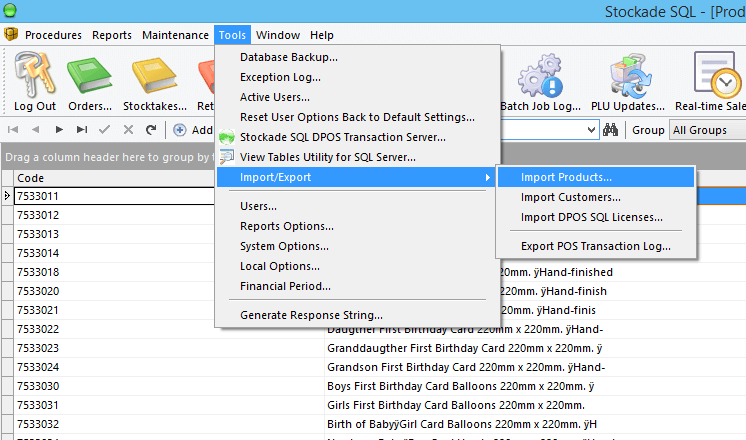Click the Add plus icon
The height and width of the screenshot is (440, 746).
coord(179,130)
